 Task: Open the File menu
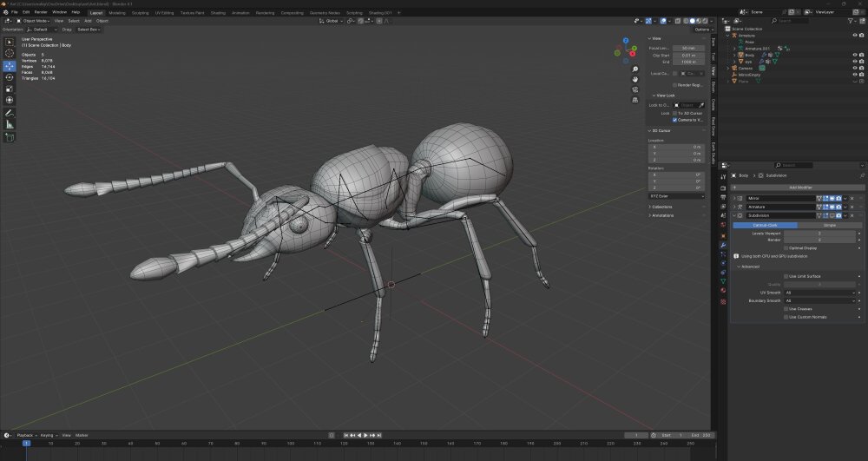(15, 12)
